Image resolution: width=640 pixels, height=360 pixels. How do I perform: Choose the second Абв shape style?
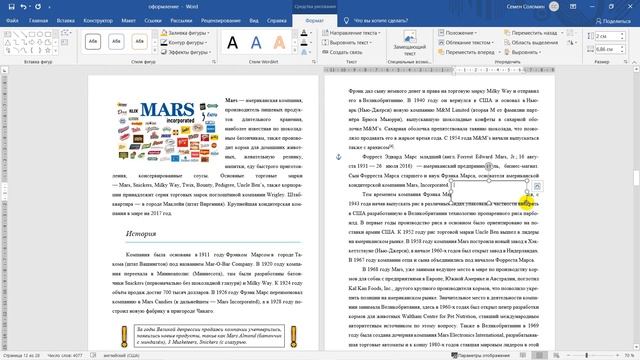click(x=116, y=42)
